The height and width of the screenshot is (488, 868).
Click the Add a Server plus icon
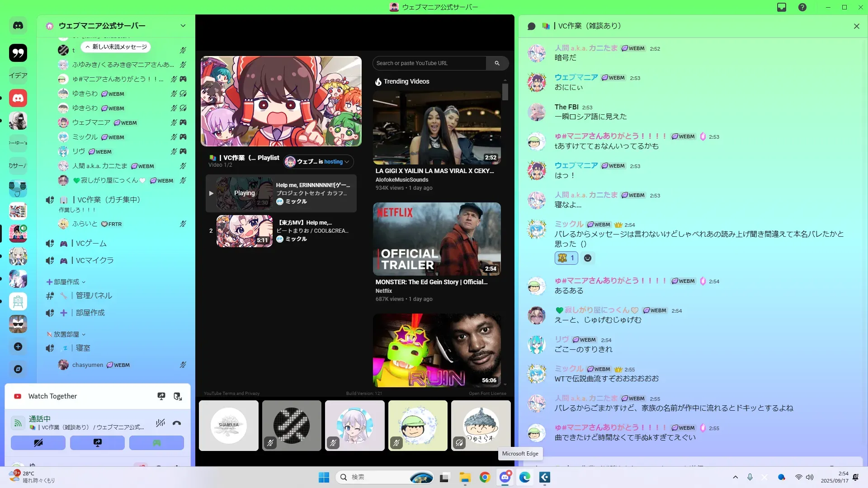point(18,347)
